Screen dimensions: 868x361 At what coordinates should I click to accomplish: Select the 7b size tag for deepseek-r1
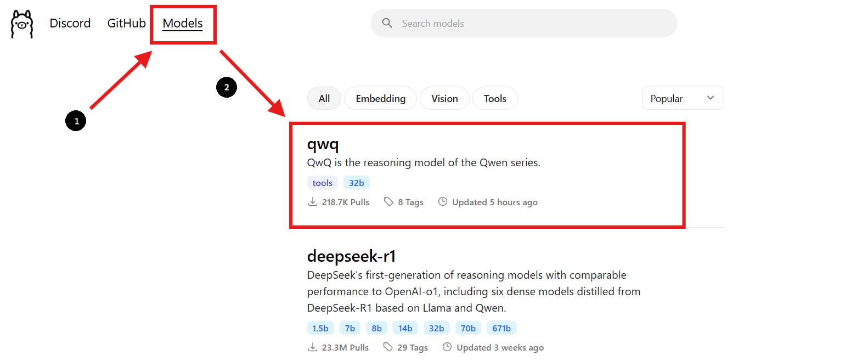tap(350, 328)
